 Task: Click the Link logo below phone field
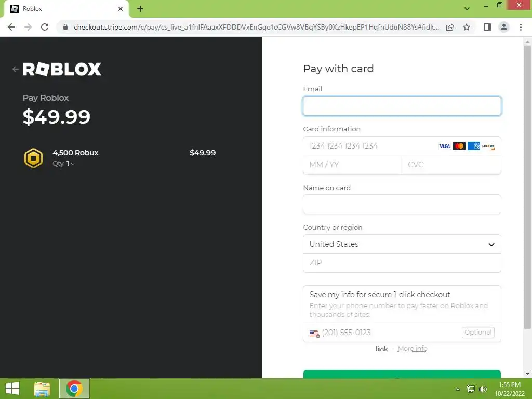pos(381,349)
